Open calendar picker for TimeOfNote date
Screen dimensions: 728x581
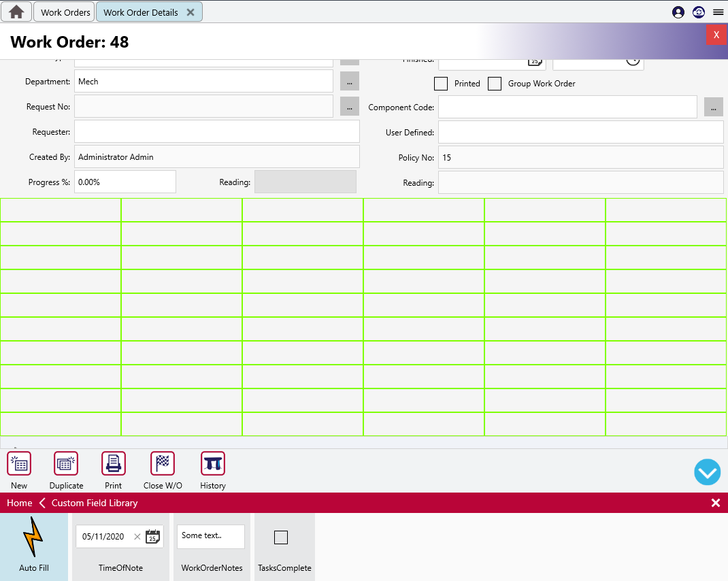click(153, 537)
